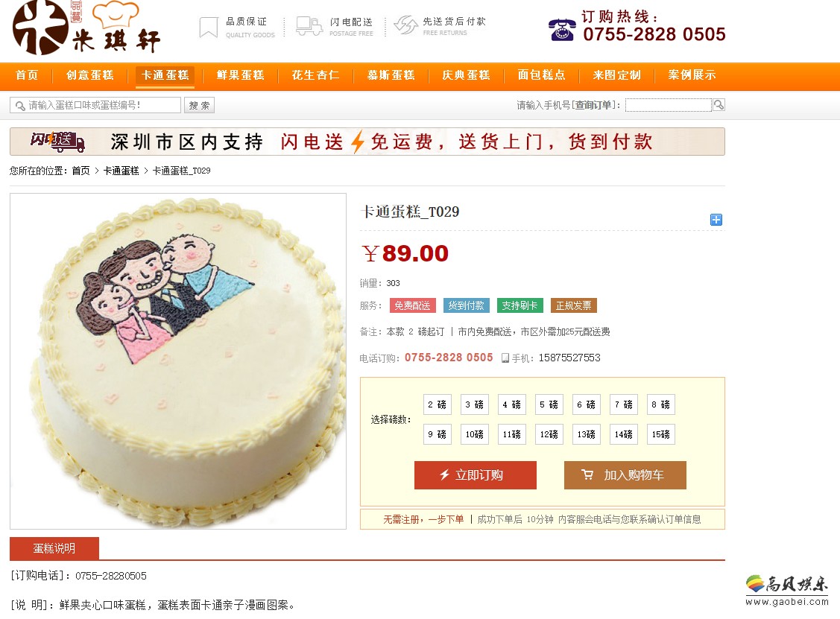Click the magnifier icon for order lookup

pyautogui.click(x=719, y=105)
